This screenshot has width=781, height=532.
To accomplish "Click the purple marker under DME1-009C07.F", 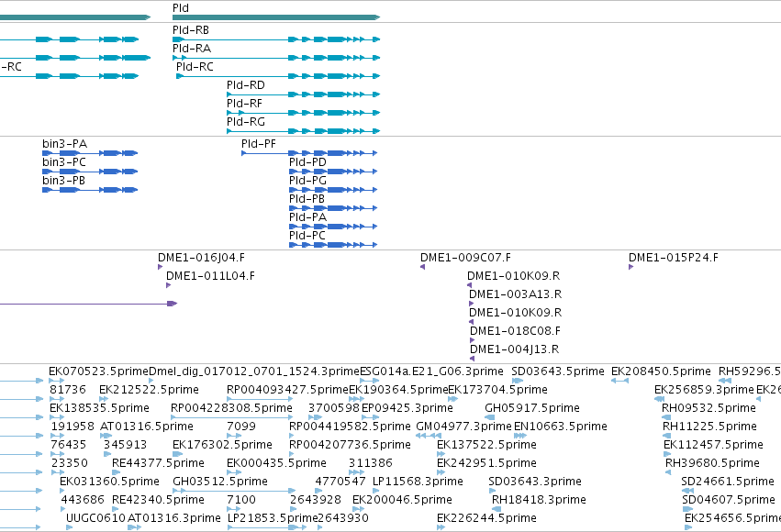I will (422, 267).
